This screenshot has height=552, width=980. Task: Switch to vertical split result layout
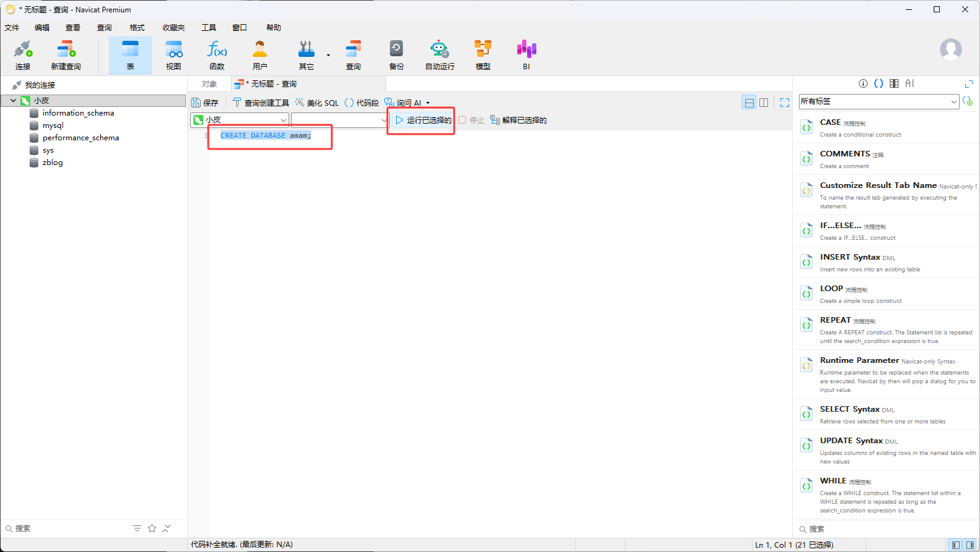[x=764, y=103]
